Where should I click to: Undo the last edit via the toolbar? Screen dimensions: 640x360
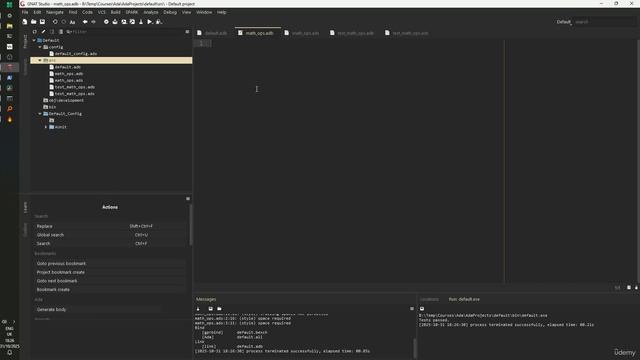click(x=55, y=22)
